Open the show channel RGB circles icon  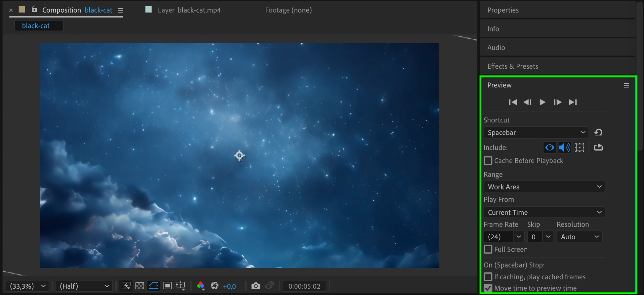click(201, 286)
